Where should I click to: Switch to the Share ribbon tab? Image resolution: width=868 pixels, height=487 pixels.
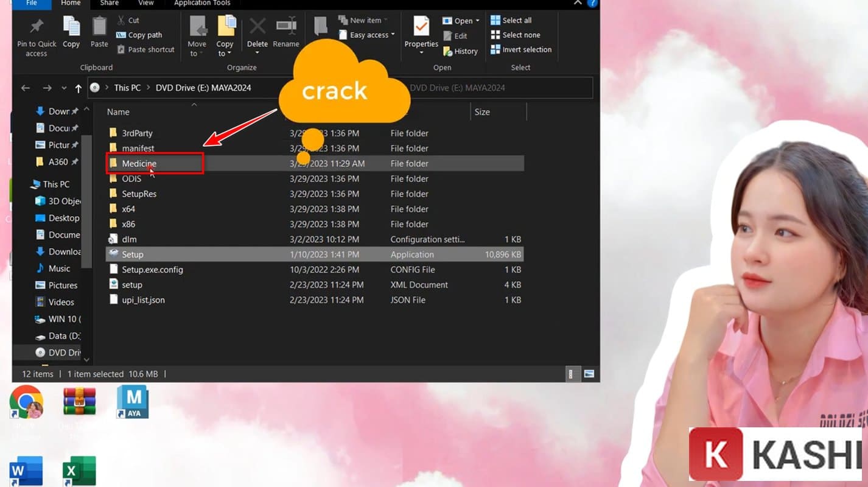click(x=110, y=3)
